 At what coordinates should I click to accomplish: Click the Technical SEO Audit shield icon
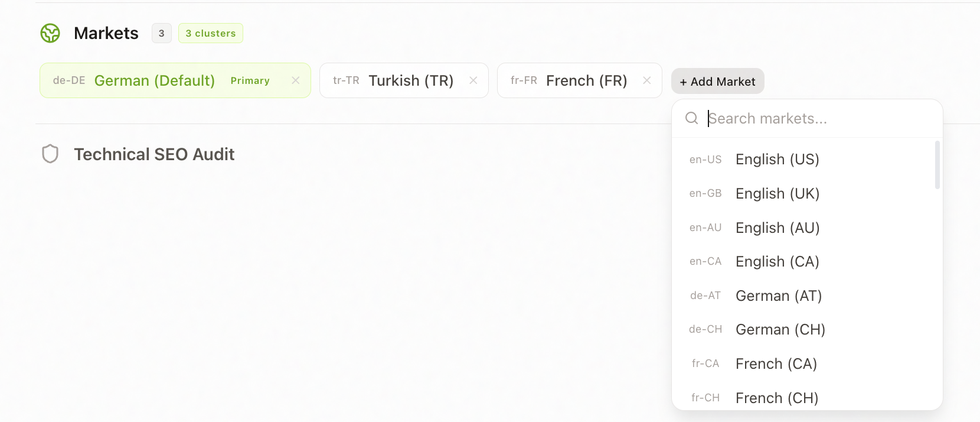50,154
